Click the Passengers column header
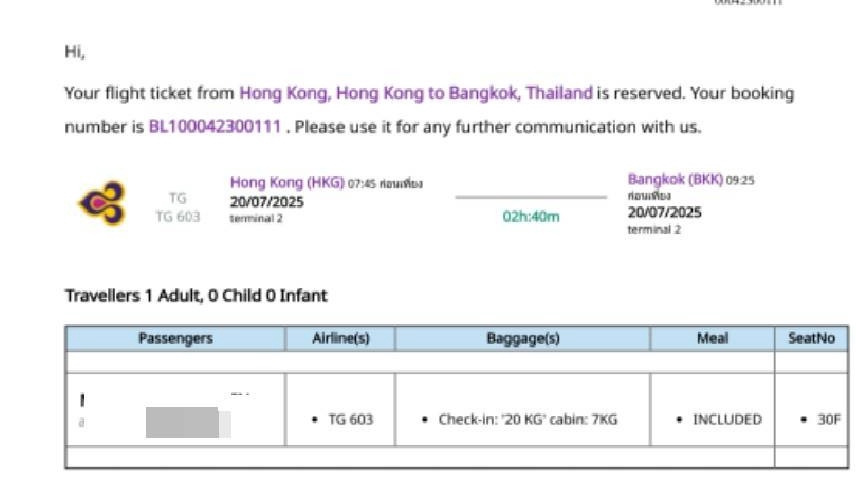This screenshot has height=485, width=863. pos(175,339)
